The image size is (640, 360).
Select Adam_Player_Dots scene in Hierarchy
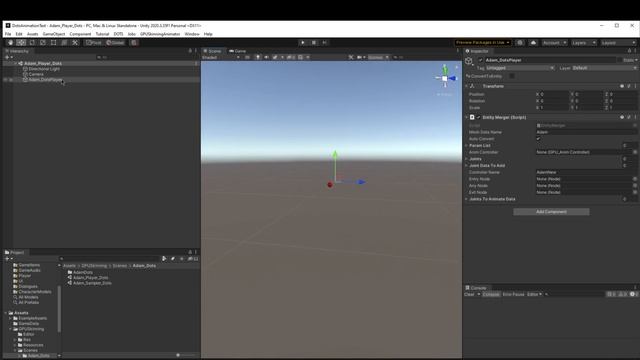(x=43, y=63)
